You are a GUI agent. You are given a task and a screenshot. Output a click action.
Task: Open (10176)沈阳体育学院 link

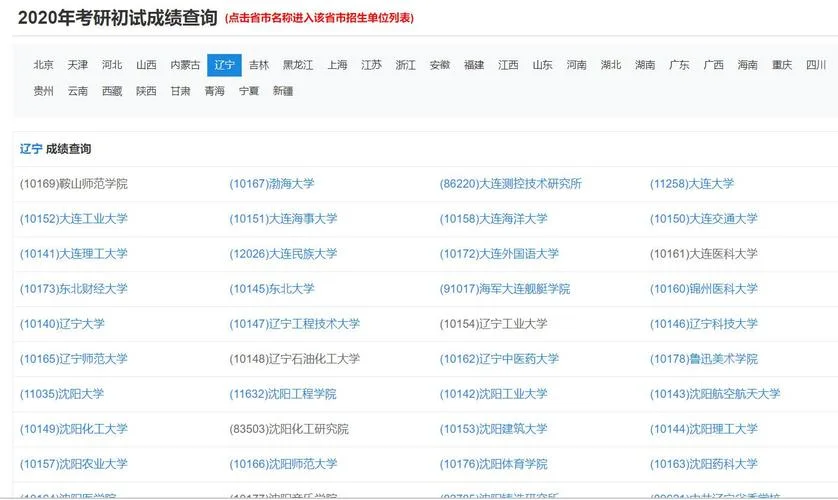pyautogui.click(x=493, y=464)
